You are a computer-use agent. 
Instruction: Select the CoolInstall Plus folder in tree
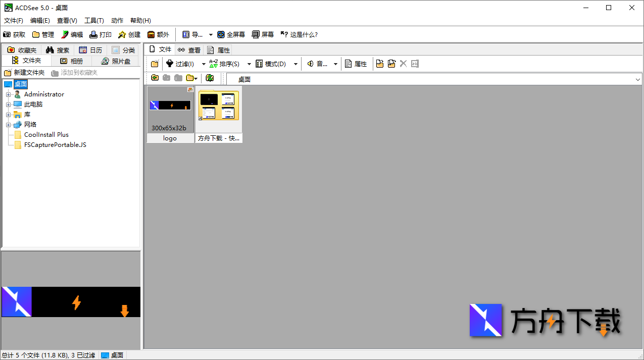point(46,135)
